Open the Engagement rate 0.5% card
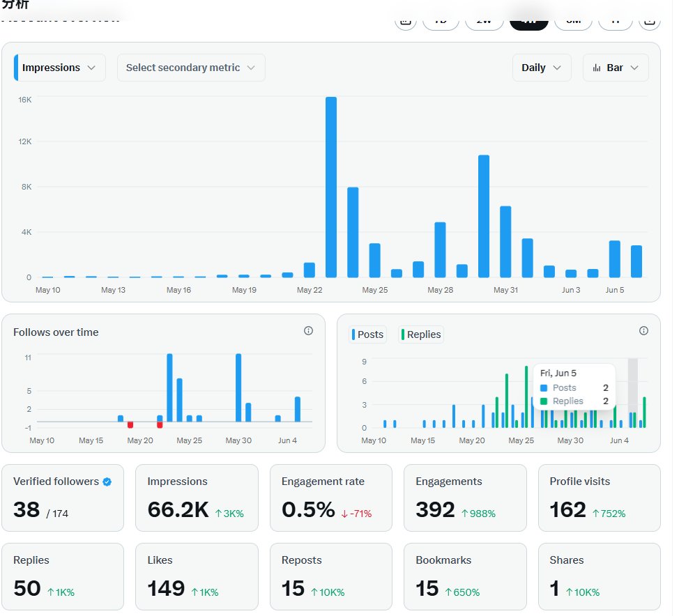This screenshot has width=679, height=616. pos(331,498)
